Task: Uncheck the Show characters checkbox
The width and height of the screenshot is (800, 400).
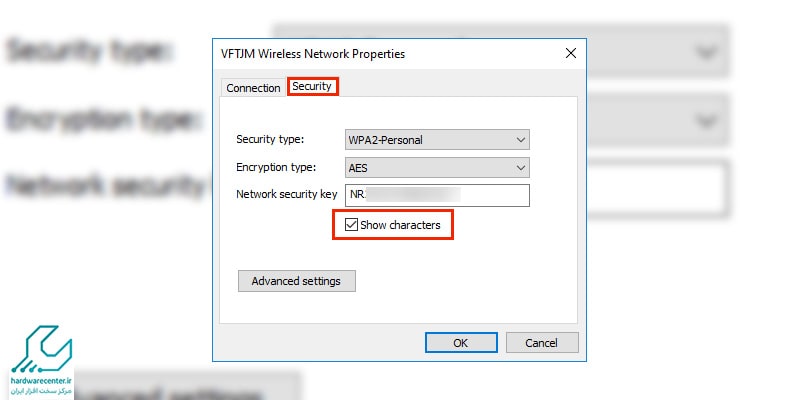Action: [351, 224]
